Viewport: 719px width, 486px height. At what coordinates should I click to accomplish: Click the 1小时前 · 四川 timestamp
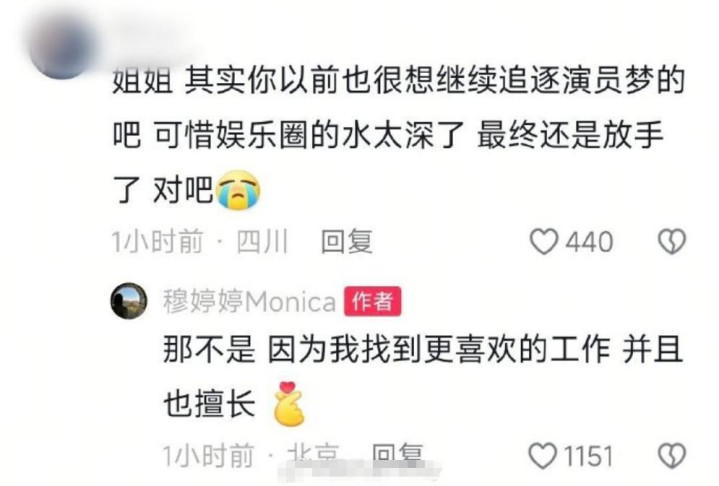200,242
